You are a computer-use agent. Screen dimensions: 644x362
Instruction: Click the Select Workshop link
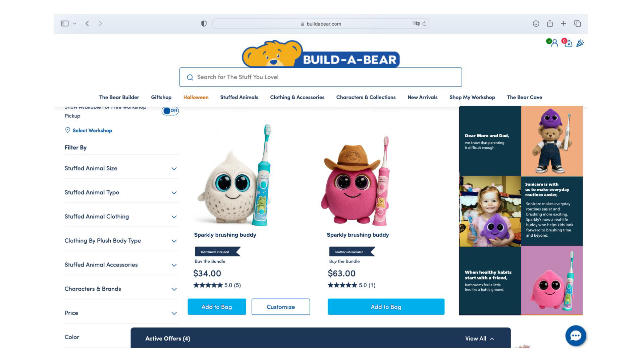(x=92, y=130)
